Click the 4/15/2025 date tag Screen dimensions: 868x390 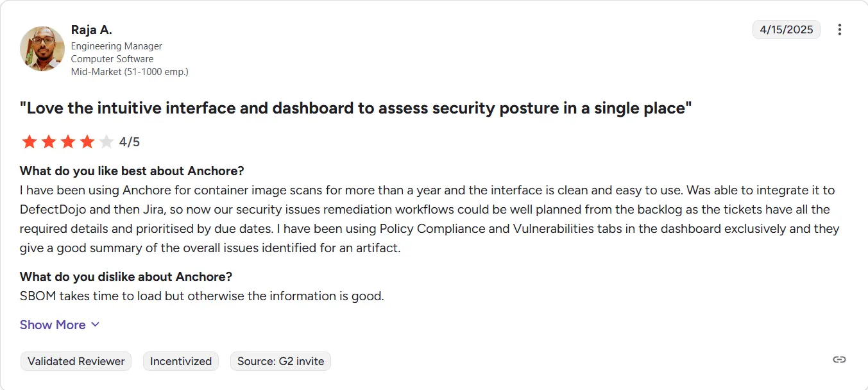tap(787, 30)
